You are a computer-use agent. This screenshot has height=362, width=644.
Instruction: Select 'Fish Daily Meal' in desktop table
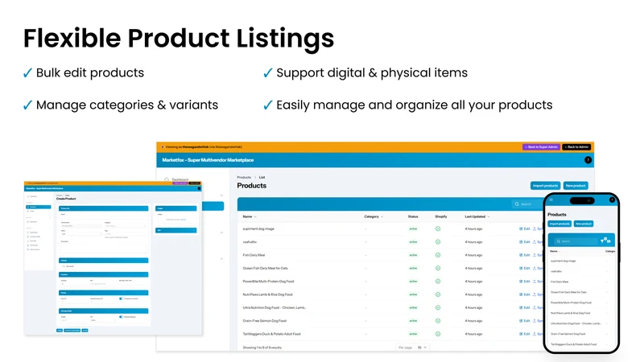tap(254, 255)
